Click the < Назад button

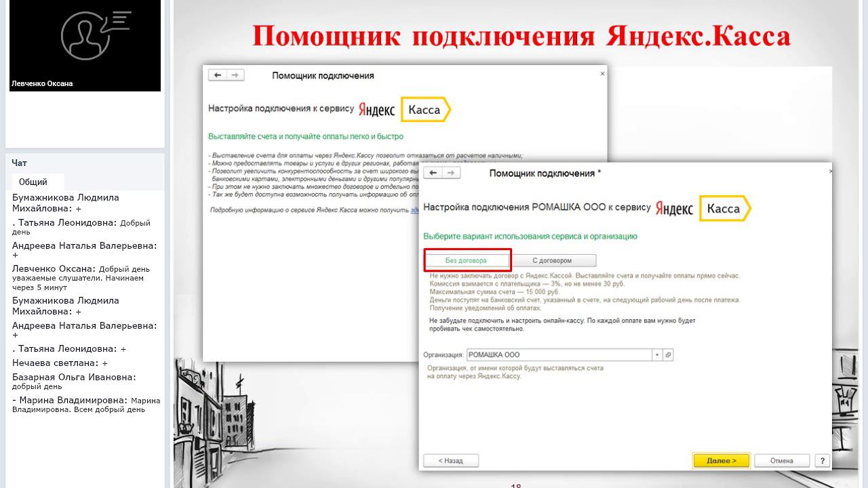pos(451,460)
